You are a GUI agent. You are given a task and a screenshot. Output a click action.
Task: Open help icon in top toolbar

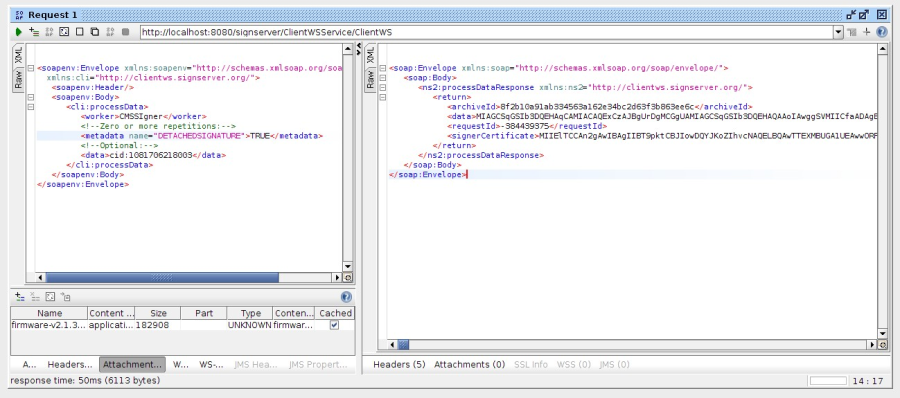click(x=882, y=32)
